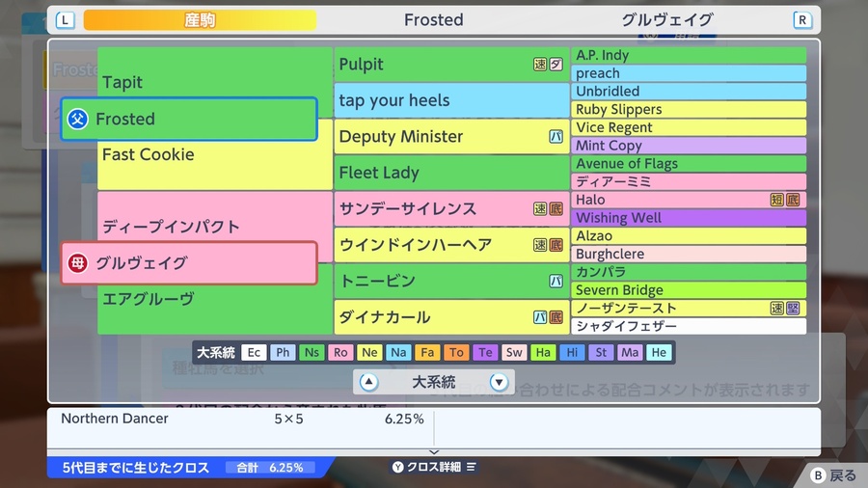Select Alzao entry

pos(689,235)
